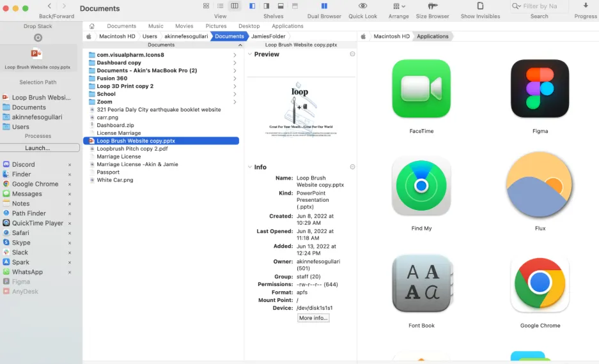Select Loopbrush Pitch copy 2.pdf

coord(132,149)
